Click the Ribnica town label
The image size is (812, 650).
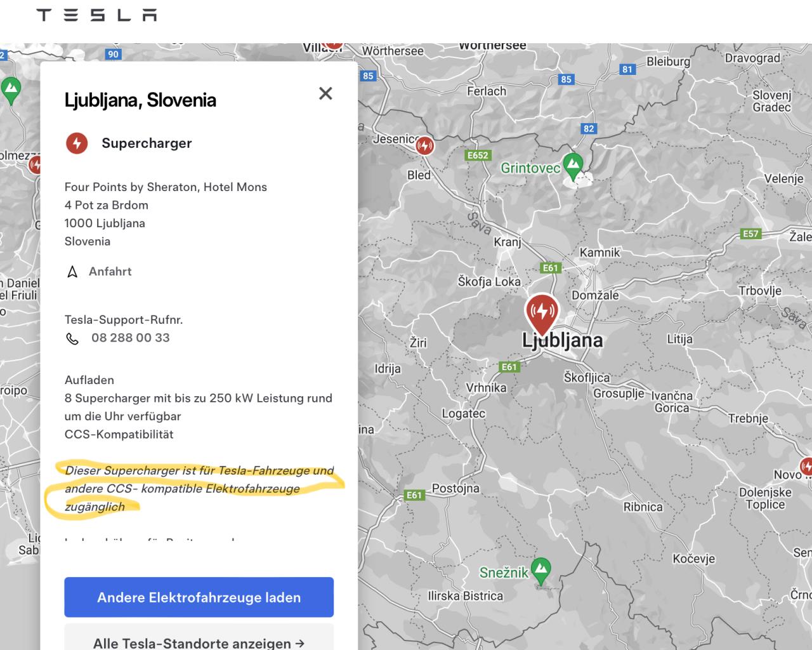tap(643, 507)
